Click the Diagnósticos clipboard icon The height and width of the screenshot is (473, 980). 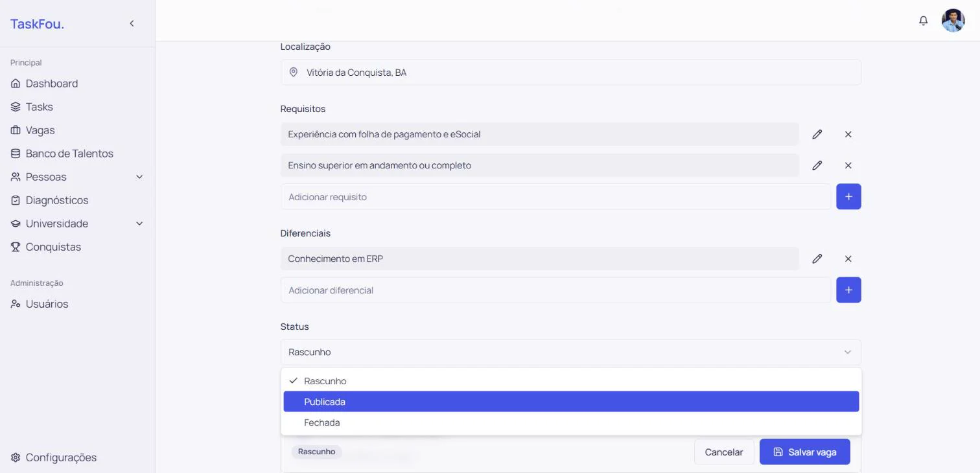point(16,200)
